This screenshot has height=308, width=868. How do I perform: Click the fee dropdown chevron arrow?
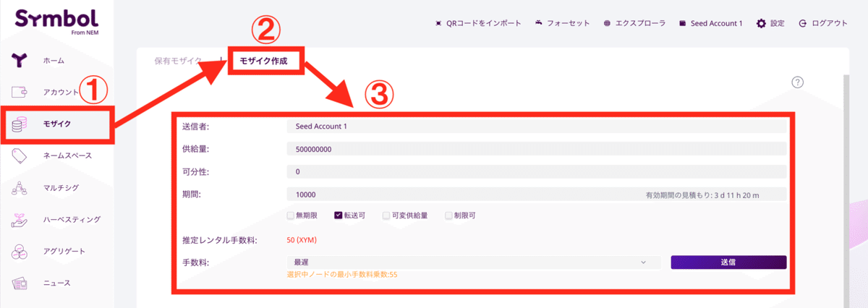pos(643,262)
